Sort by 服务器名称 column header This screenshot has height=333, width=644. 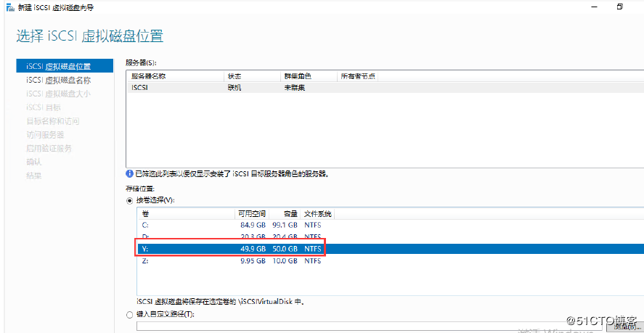point(149,76)
